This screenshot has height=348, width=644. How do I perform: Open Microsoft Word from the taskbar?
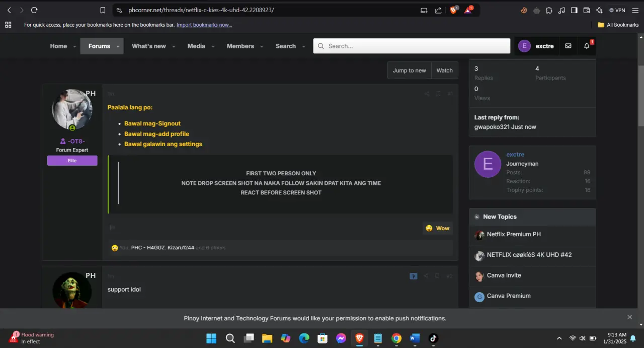click(415, 338)
